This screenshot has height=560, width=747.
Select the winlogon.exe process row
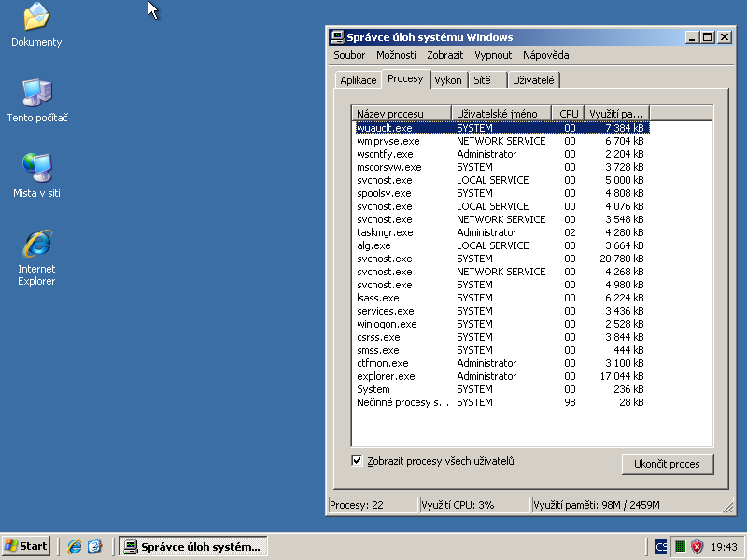coord(502,324)
